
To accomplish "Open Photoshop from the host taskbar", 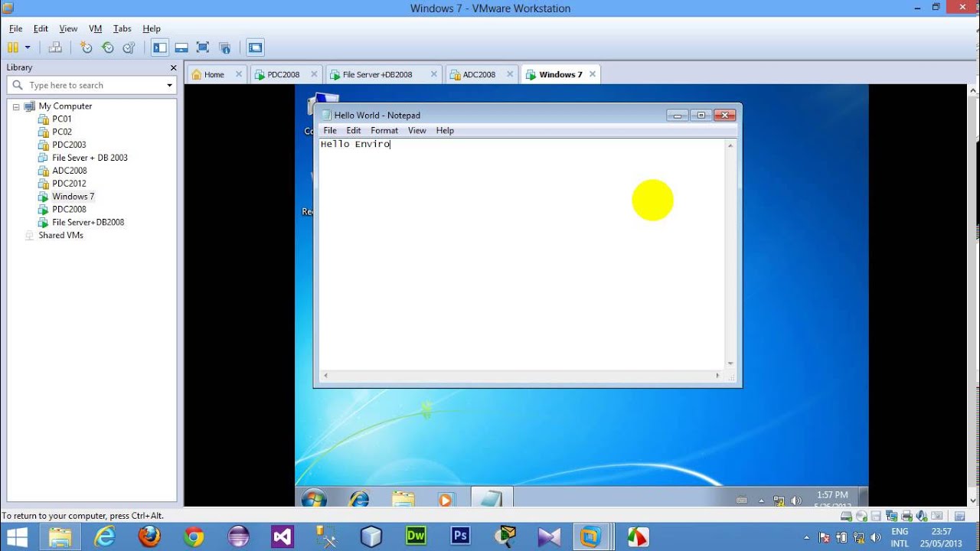I will [460, 536].
